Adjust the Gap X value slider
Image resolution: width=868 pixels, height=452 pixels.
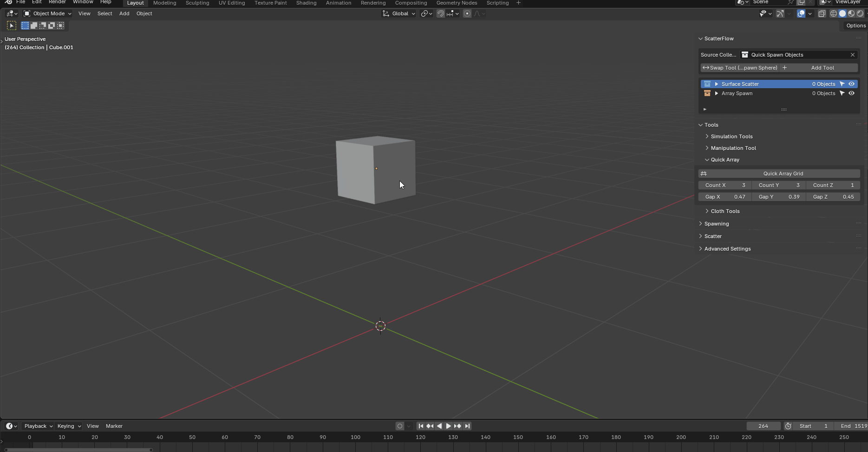point(724,197)
